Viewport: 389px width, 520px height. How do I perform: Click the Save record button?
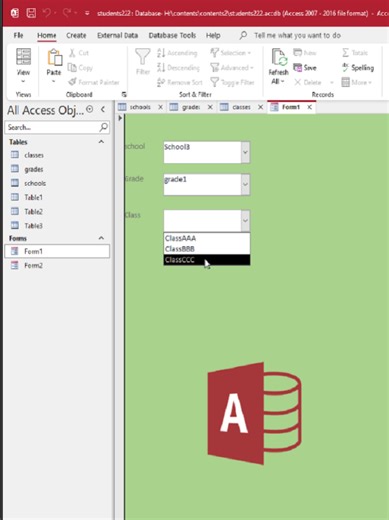[x=305, y=68]
